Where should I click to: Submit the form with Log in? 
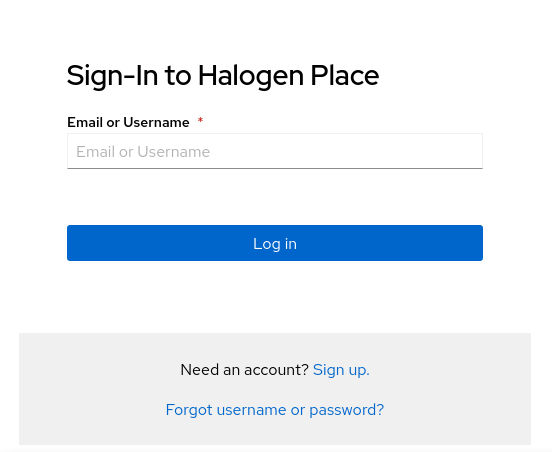275,243
